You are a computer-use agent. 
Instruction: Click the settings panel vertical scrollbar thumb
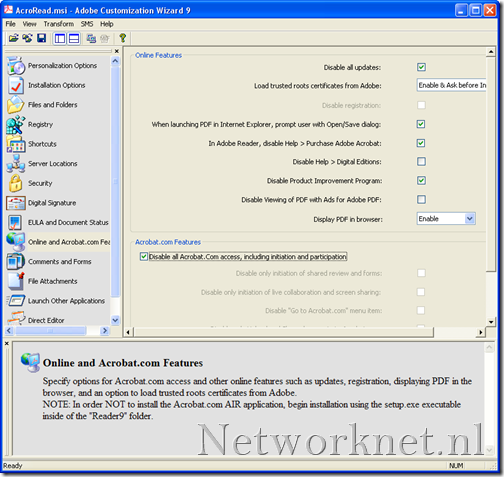(491, 164)
